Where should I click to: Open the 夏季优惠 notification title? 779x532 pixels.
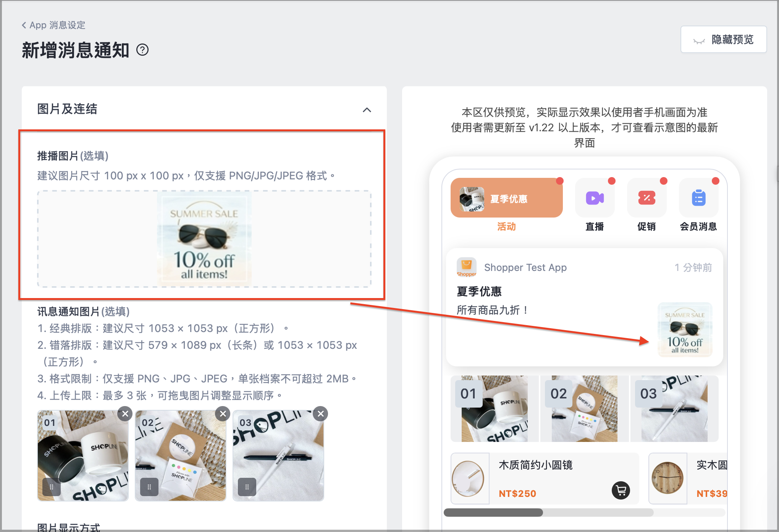(x=479, y=292)
